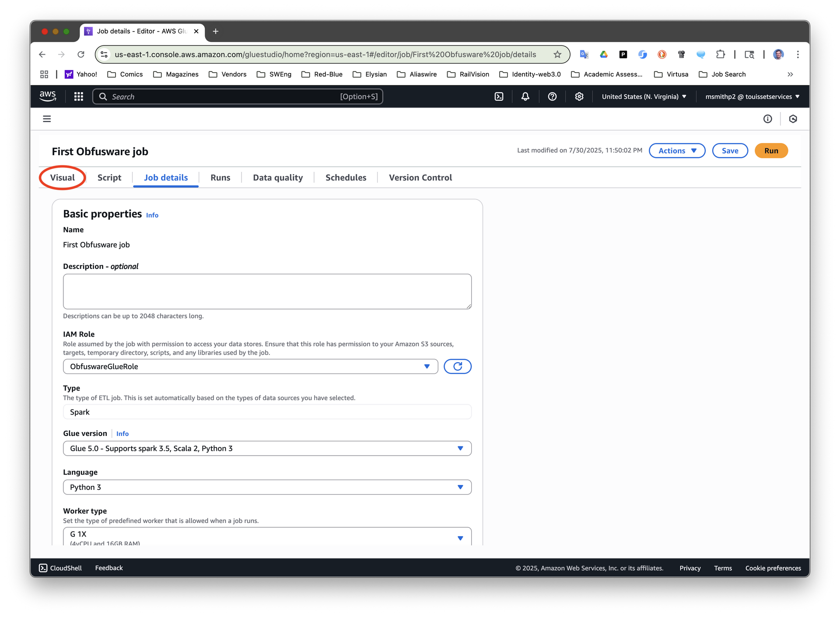Click the browser back arrow

click(42, 54)
